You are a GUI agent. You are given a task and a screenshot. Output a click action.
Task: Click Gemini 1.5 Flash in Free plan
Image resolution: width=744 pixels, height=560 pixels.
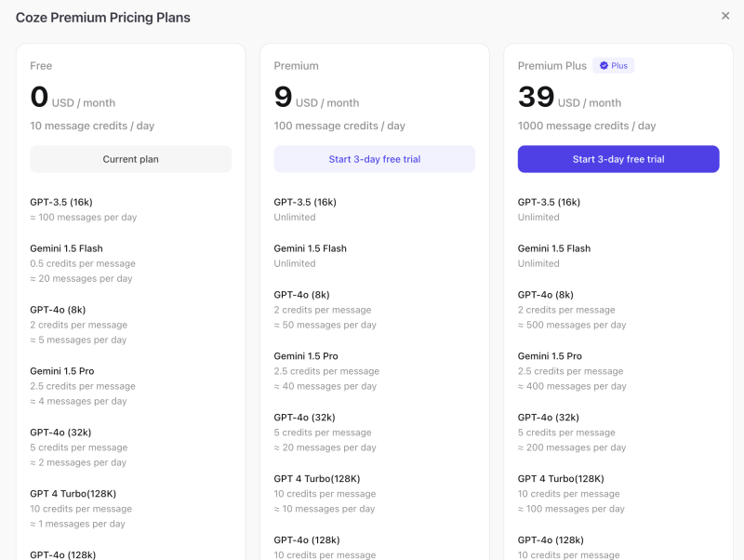(66, 248)
